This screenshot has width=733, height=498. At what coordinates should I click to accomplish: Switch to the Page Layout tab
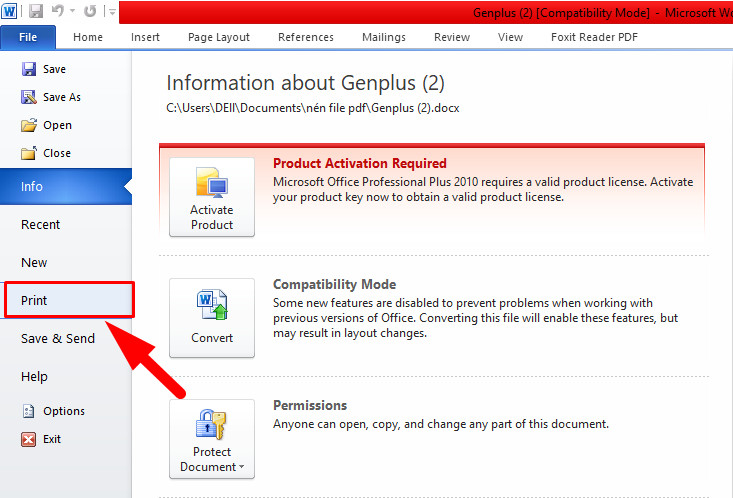pyautogui.click(x=219, y=37)
